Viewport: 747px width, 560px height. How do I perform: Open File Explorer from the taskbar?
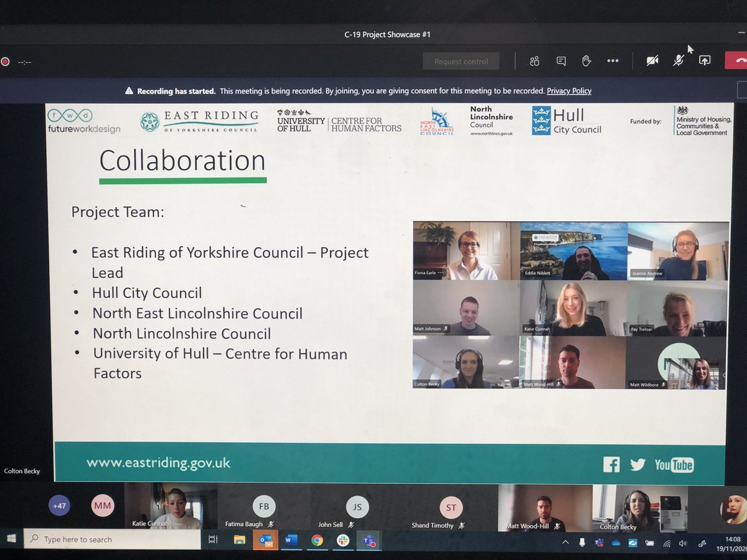(239, 540)
